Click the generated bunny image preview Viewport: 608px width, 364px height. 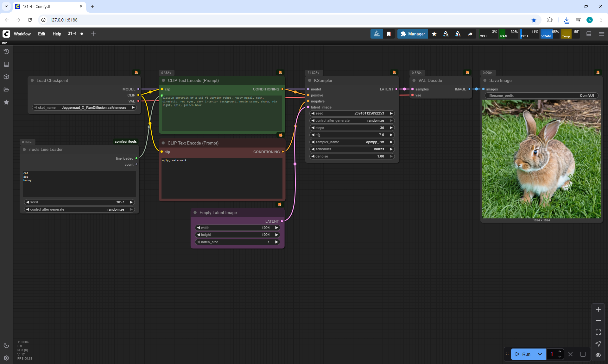click(x=541, y=159)
